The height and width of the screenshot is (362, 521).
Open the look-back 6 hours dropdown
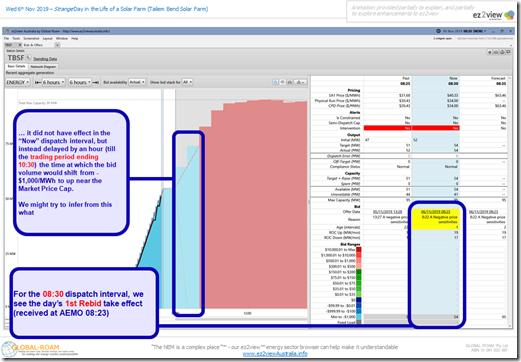click(53, 82)
